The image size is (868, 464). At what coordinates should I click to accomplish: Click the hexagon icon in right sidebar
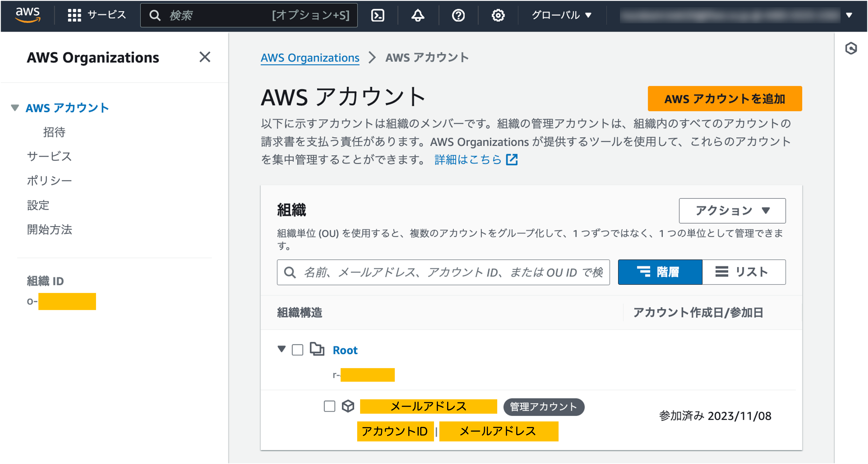851,48
